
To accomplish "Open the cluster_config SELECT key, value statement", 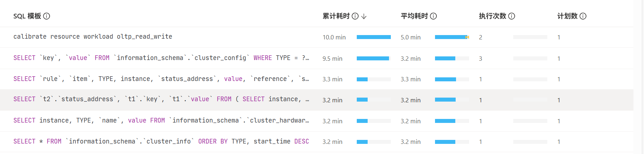I will pos(161,58).
